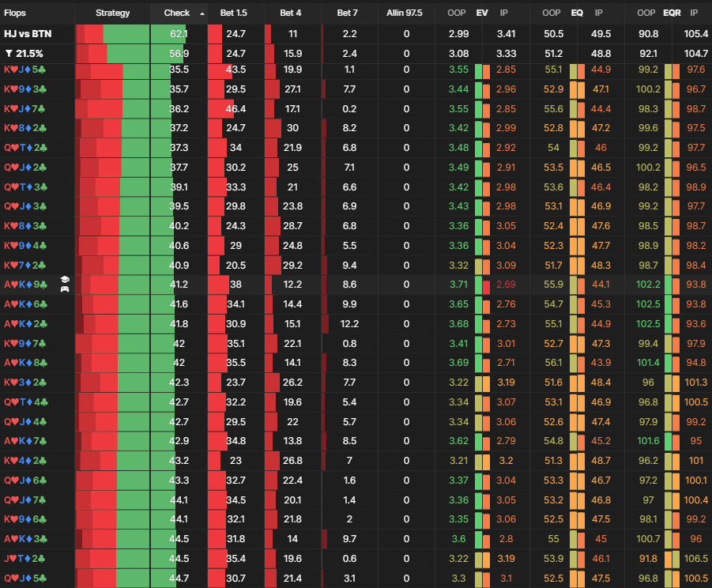Sort table by Bet 1.5 column
Screen dimensions: 712x588
(x=235, y=13)
